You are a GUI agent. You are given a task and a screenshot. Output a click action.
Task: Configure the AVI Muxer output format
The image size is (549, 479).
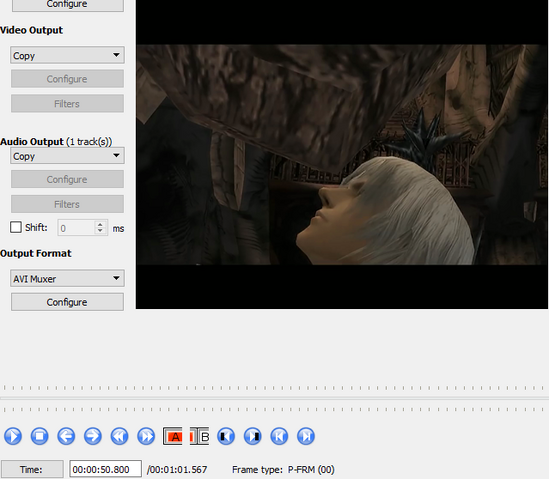pyautogui.click(x=67, y=302)
